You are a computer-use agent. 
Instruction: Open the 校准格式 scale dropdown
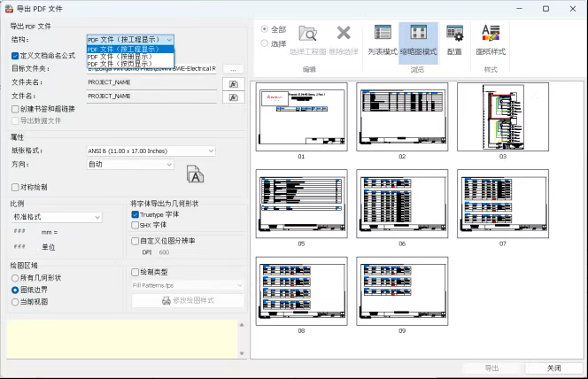[56, 217]
